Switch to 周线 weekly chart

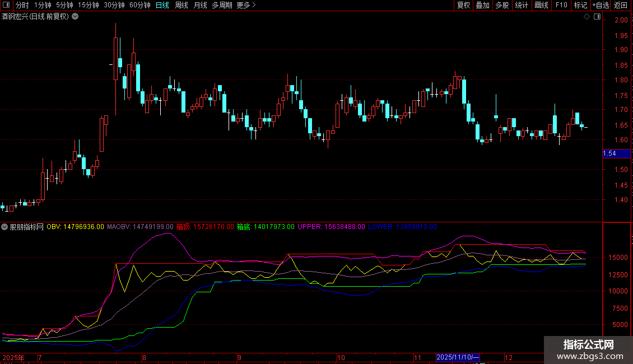coord(181,6)
